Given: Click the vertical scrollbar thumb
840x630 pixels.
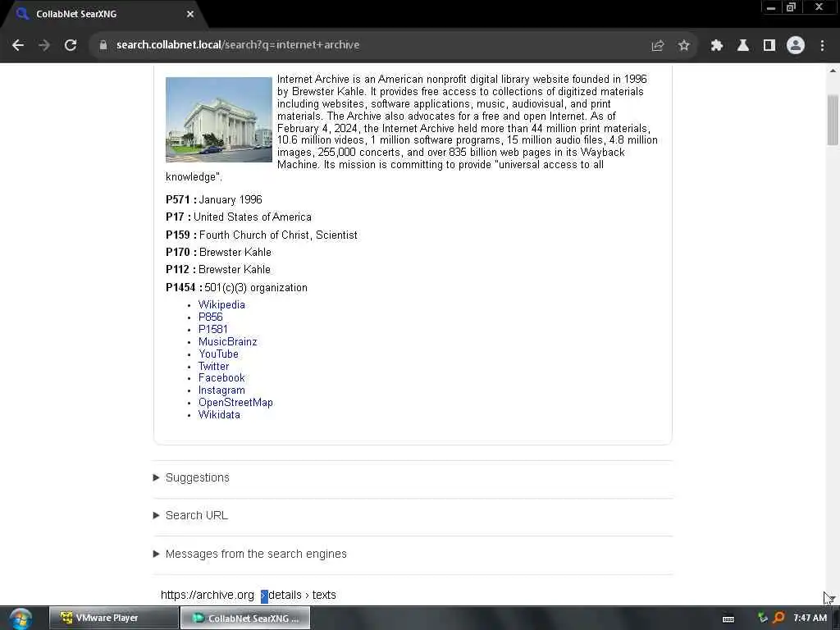Looking at the screenshot, I should tap(832, 120).
